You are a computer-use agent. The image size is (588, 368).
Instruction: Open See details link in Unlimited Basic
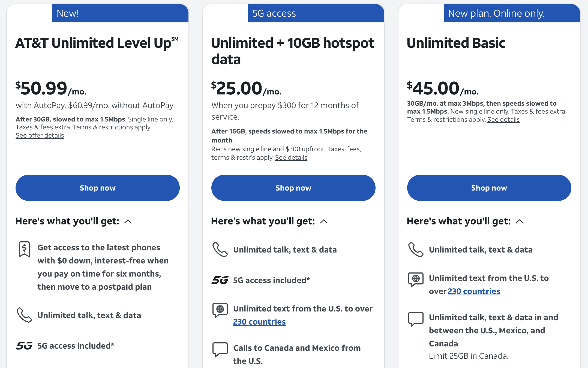503,120
